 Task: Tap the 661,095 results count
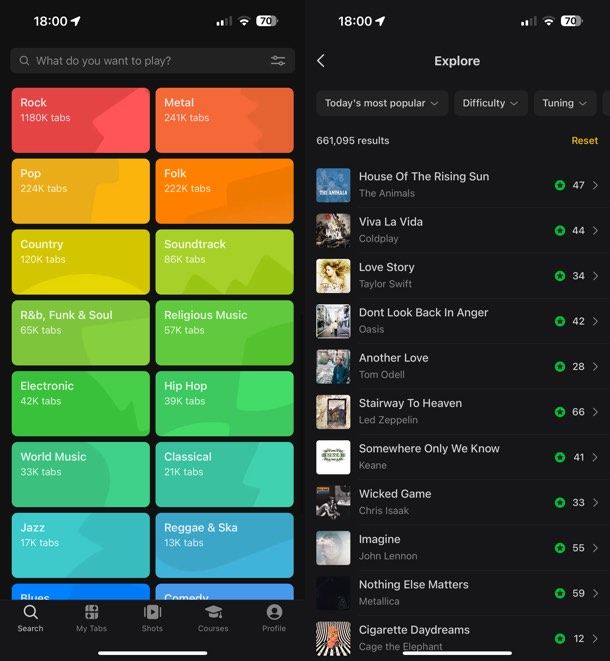pos(353,140)
